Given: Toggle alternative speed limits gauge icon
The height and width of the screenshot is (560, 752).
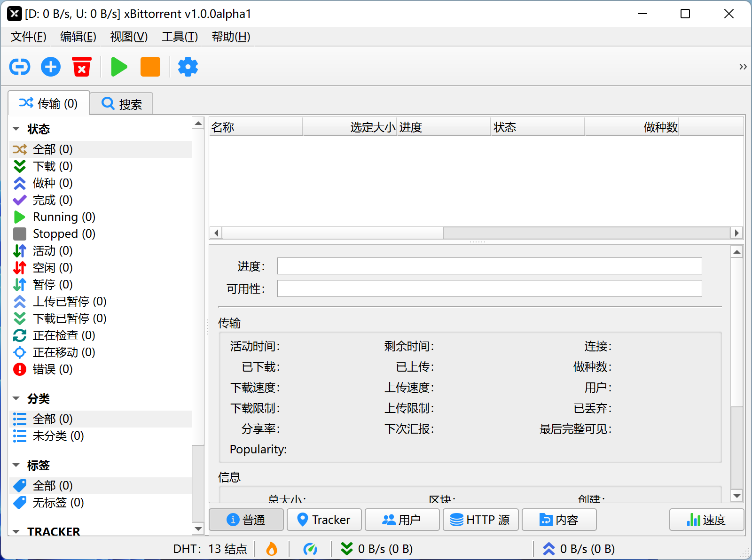Looking at the screenshot, I should (x=310, y=549).
